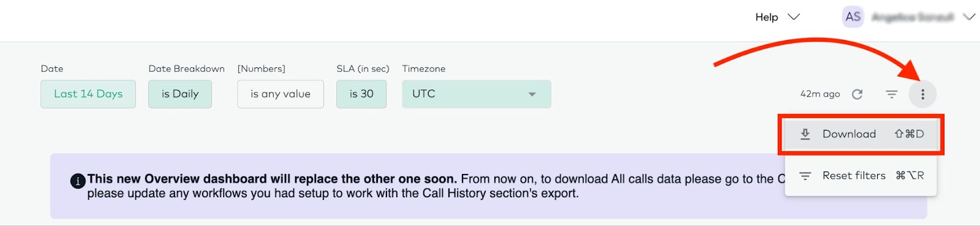980x226 pixels.
Task: Adjust the SLA is 30 filter
Action: coord(361,94)
